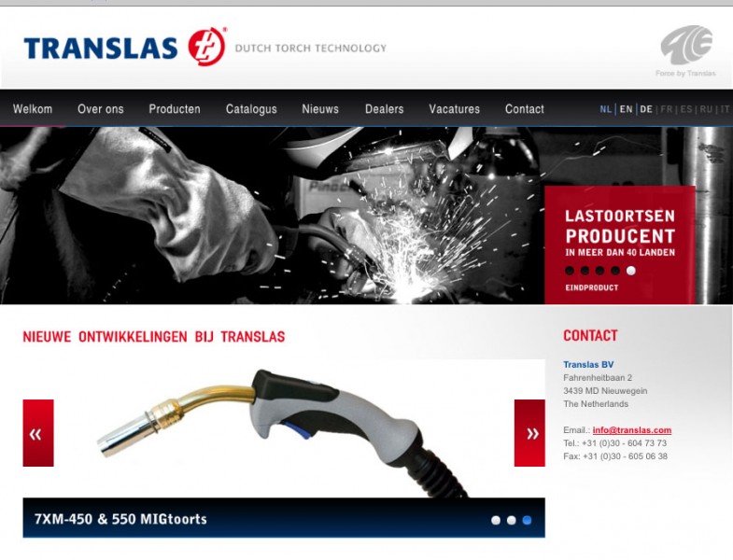Click the Translas logo in header
Viewport: 733px width, 560px height.
click(x=125, y=47)
